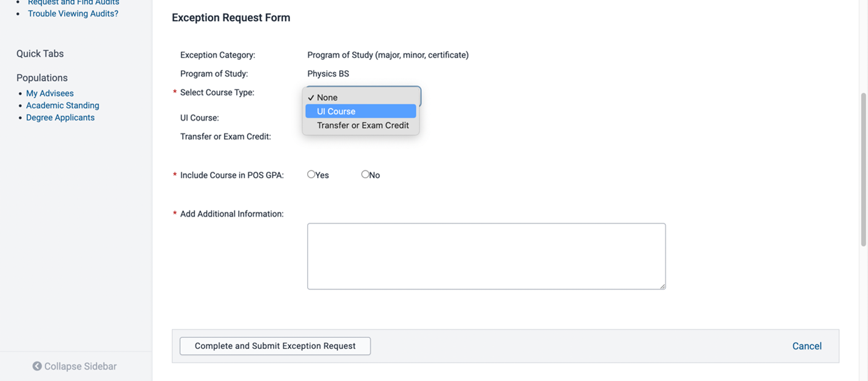Select the No radio for POS GPA
Viewport: 868px width, 381px height.
point(365,175)
